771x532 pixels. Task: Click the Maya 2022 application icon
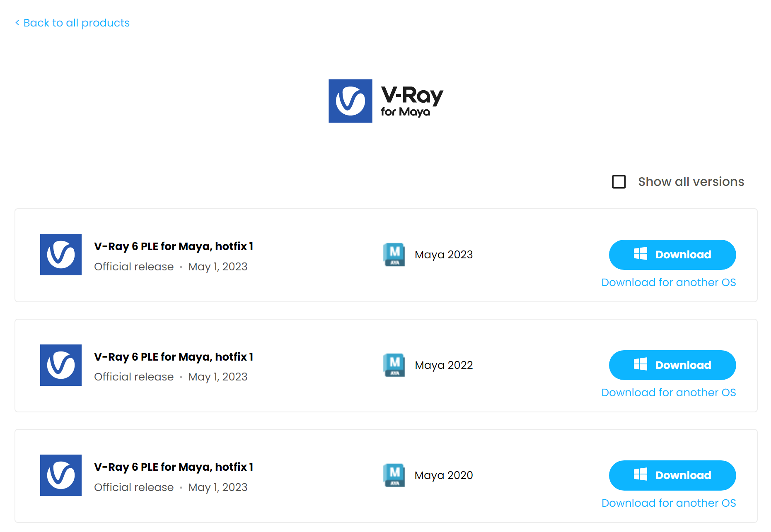click(394, 365)
